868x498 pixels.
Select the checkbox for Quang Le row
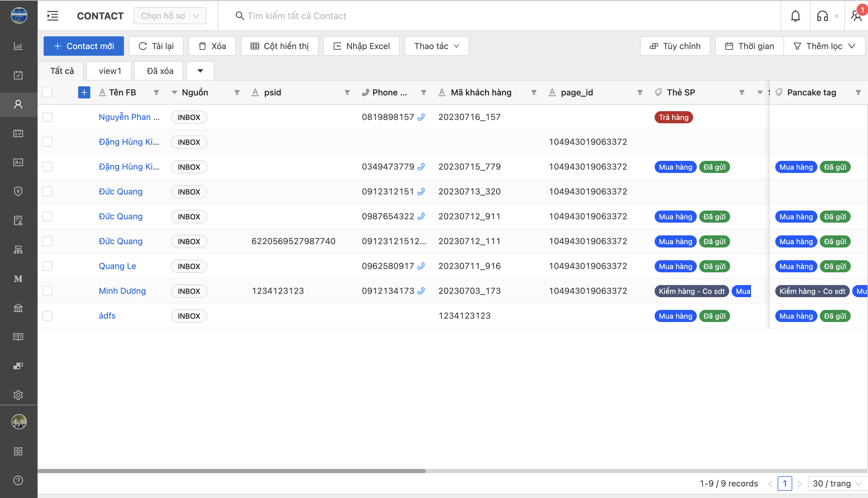(x=47, y=266)
